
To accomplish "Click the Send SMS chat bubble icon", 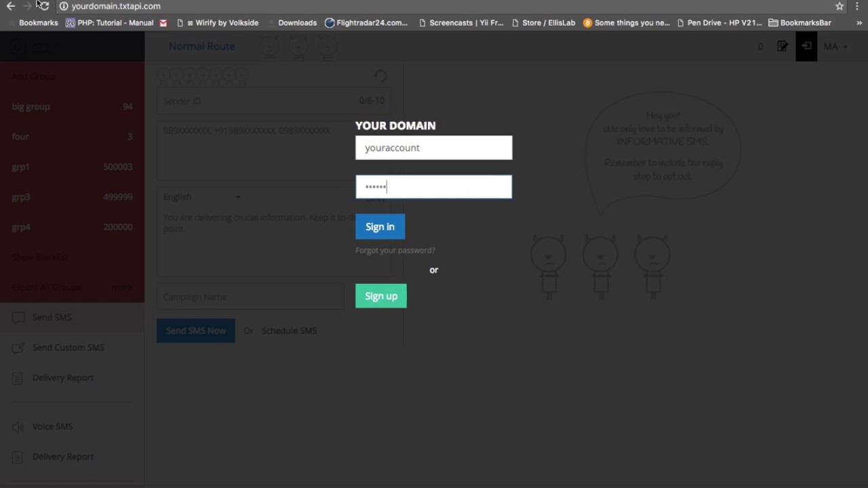I will pos(18,318).
